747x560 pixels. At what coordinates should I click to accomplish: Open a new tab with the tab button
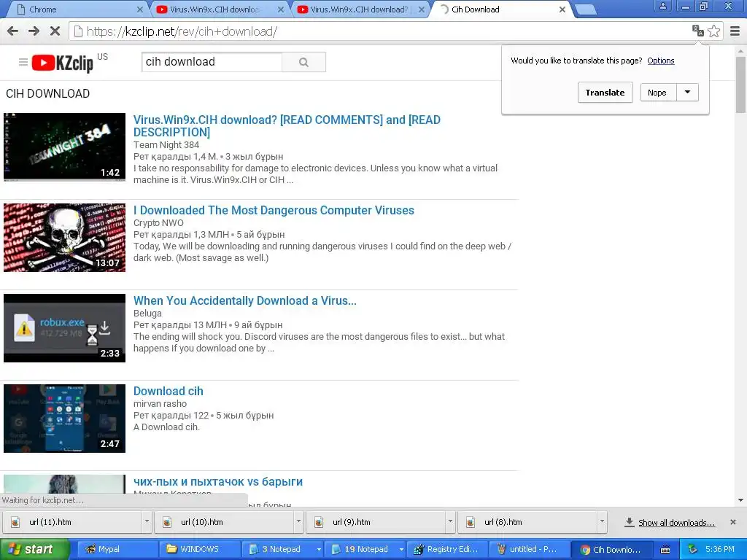585,9
